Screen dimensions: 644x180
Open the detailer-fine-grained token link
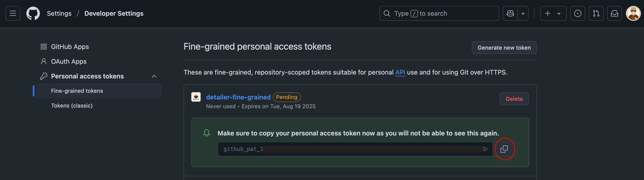pyautogui.click(x=238, y=97)
